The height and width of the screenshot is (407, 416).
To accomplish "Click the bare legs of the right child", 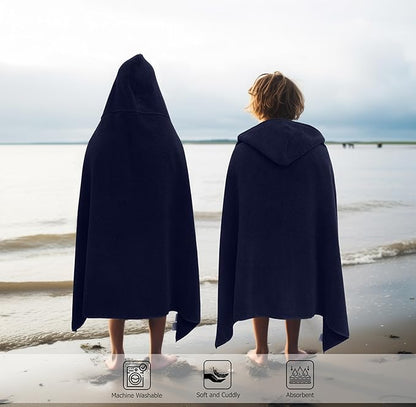I will (277, 338).
